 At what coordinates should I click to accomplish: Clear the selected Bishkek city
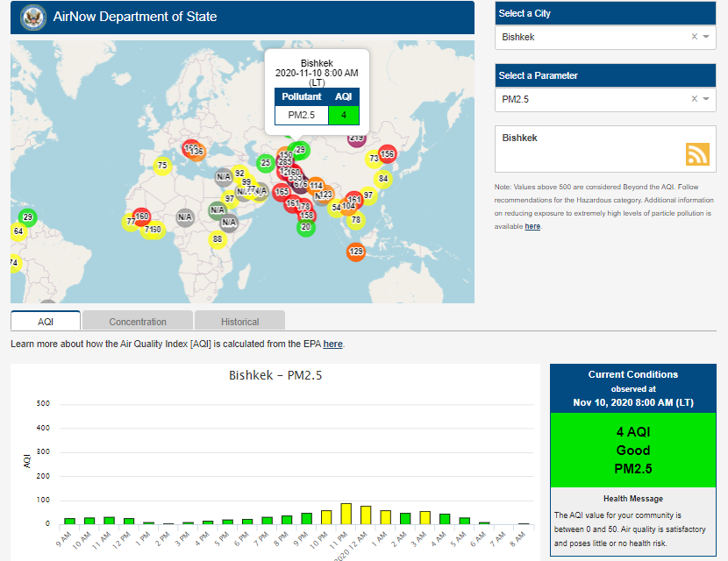point(694,37)
